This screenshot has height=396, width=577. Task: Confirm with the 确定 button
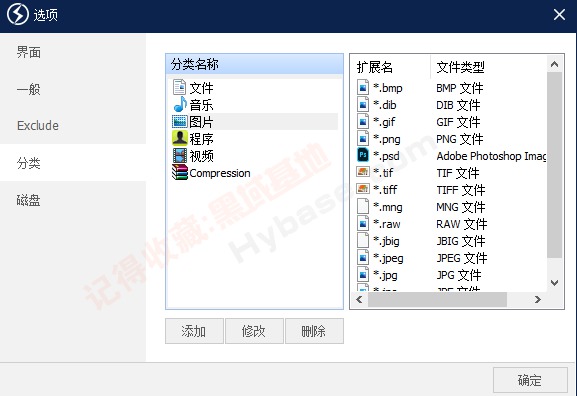click(x=530, y=380)
